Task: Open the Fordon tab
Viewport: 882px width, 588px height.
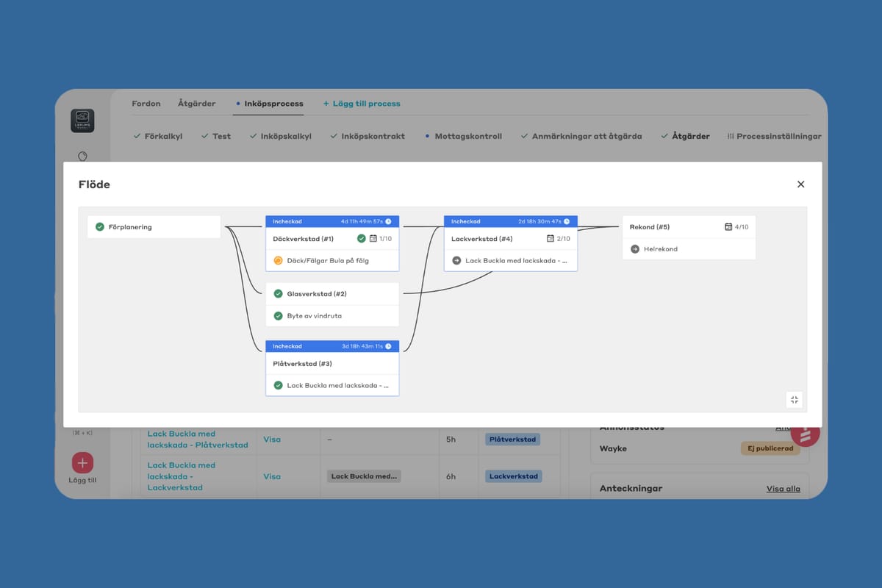Action: [x=146, y=104]
